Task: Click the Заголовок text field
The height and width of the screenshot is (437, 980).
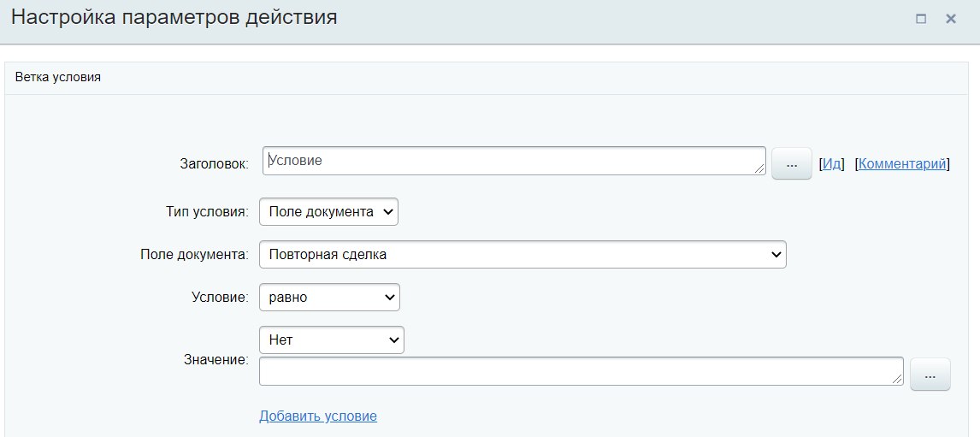Action: coord(514,161)
